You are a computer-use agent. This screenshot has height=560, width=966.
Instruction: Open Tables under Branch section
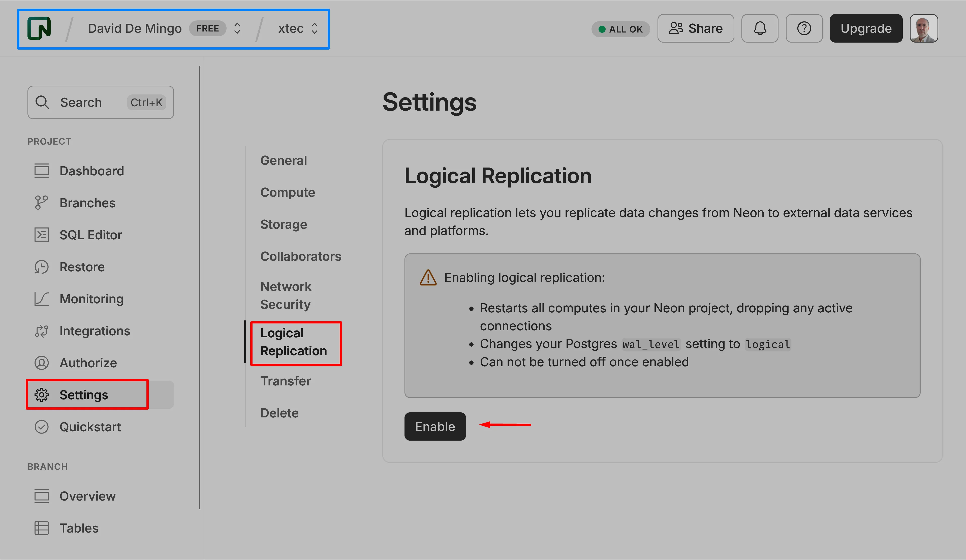point(79,528)
